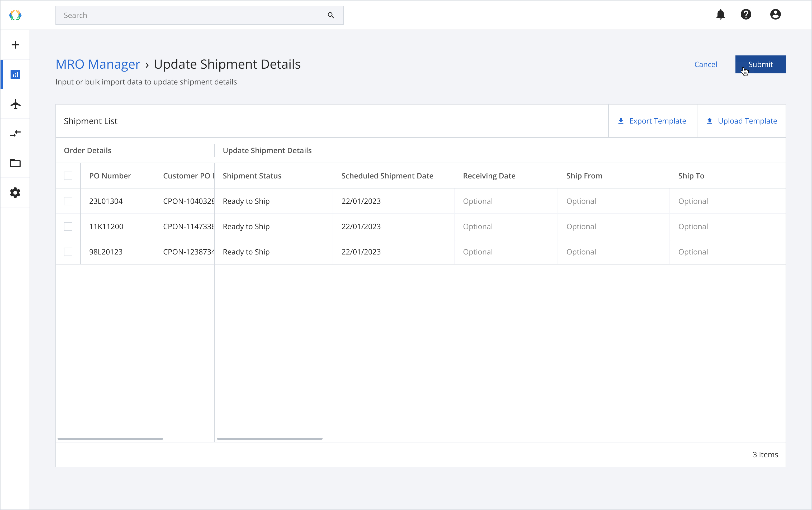Click Scheduled Shipment Date for 23L01304

(394, 201)
